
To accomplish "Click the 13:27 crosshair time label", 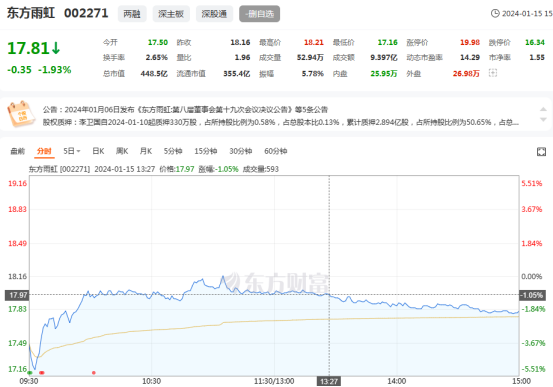I will (329, 381).
